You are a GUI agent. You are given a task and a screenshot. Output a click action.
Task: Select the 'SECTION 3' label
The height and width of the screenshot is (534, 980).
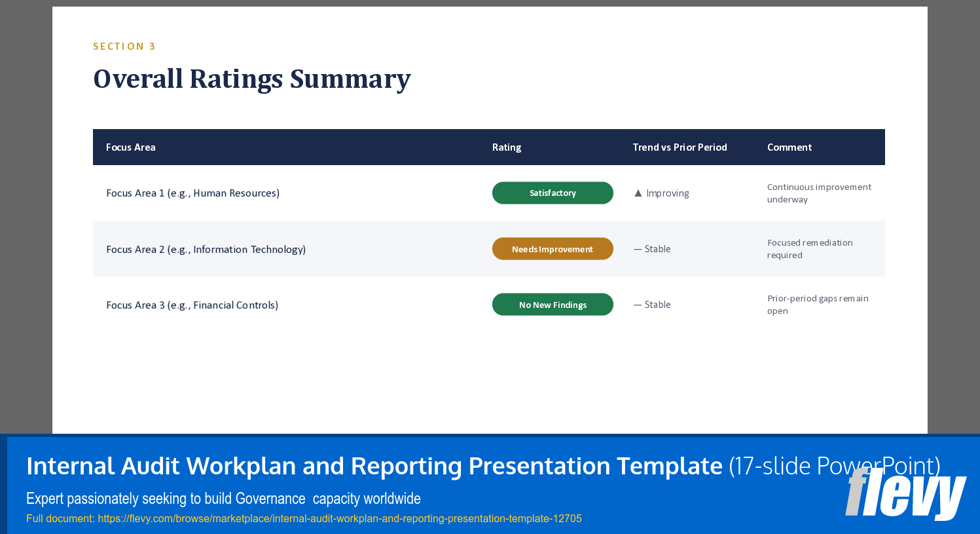pyautogui.click(x=124, y=47)
